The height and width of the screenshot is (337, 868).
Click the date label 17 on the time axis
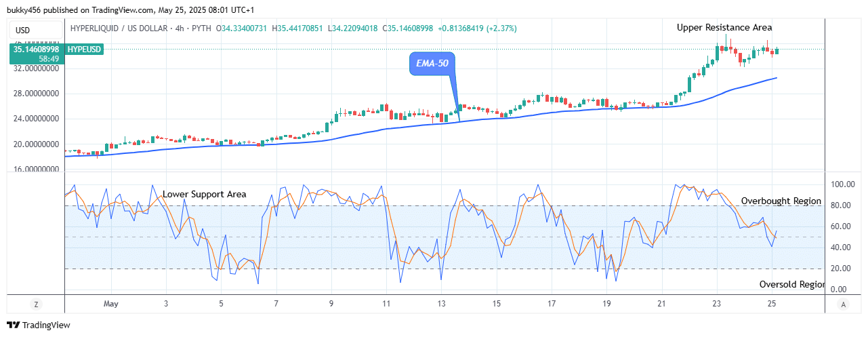pyautogui.click(x=552, y=304)
